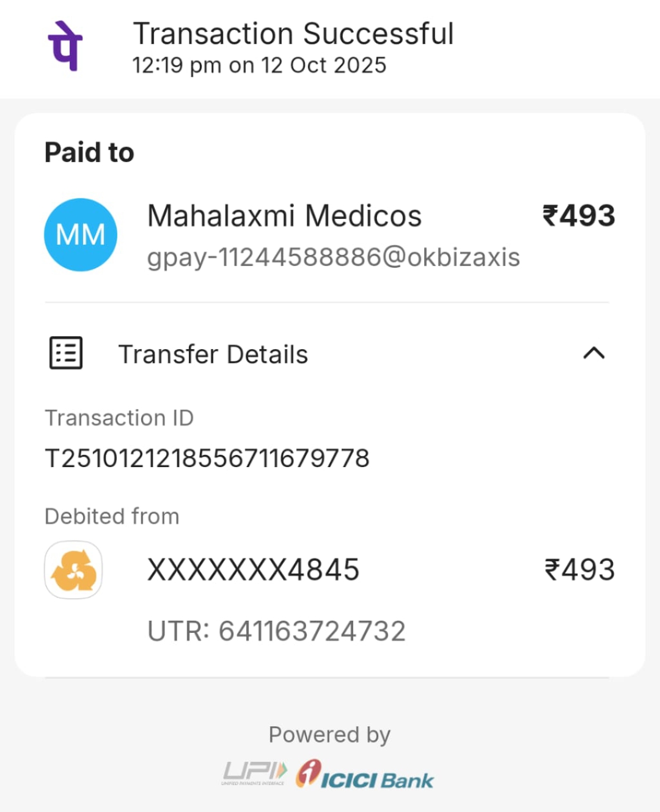This screenshot has height=812, width=660.
Task: Open the Mahalaxmi Medicos payee name
Action: pos(284,216)
